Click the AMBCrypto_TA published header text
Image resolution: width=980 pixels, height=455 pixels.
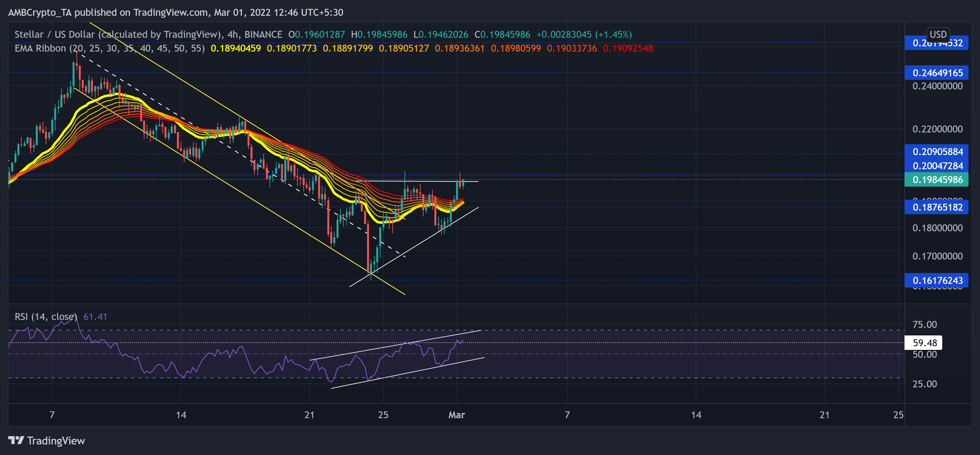[x=176, y=12]
